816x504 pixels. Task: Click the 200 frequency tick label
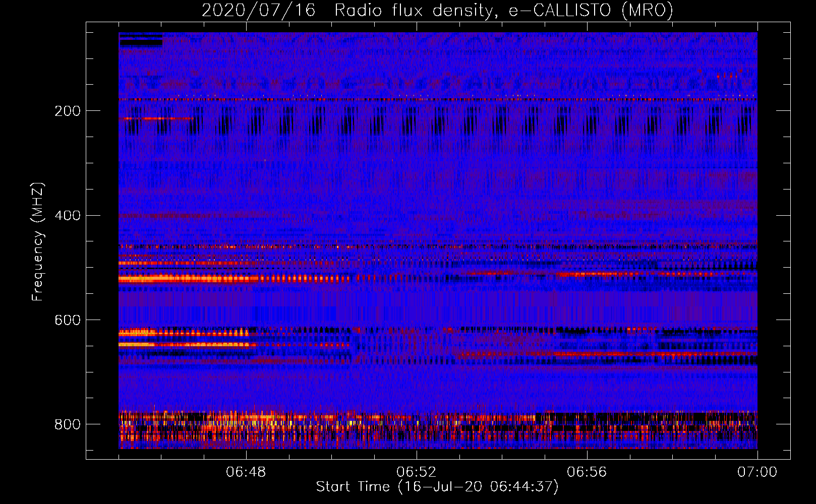coord(68,111)
